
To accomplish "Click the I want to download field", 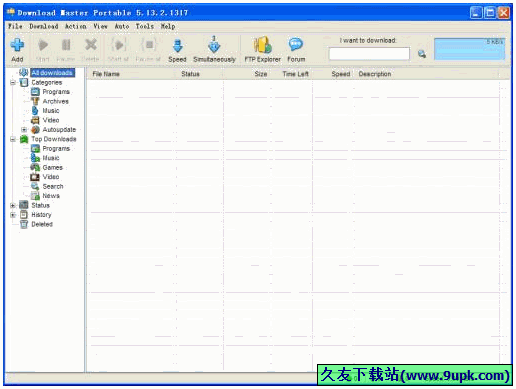I will coord(369,53).
